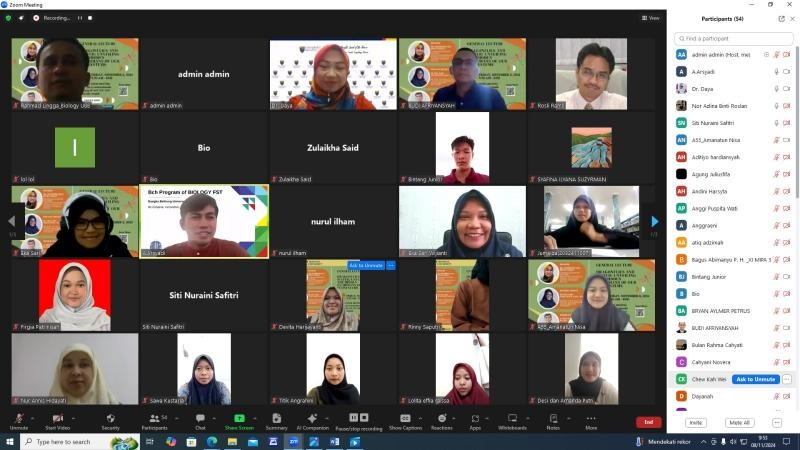Image resolution: width=800 pixels, height=450 pixels.
Task: Go to previous page of video tiles
Action: pos(12,221)
